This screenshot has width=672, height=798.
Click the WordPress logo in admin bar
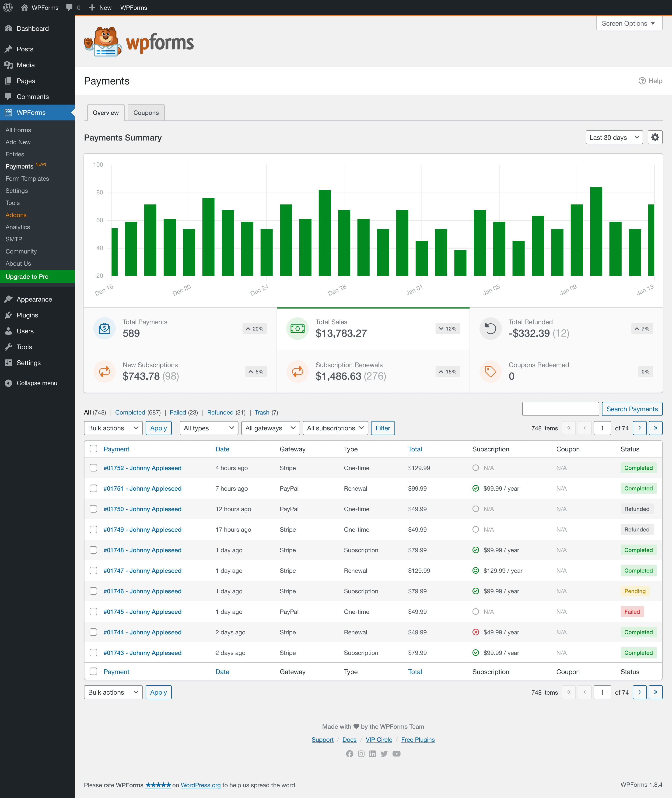pos(8,7)
